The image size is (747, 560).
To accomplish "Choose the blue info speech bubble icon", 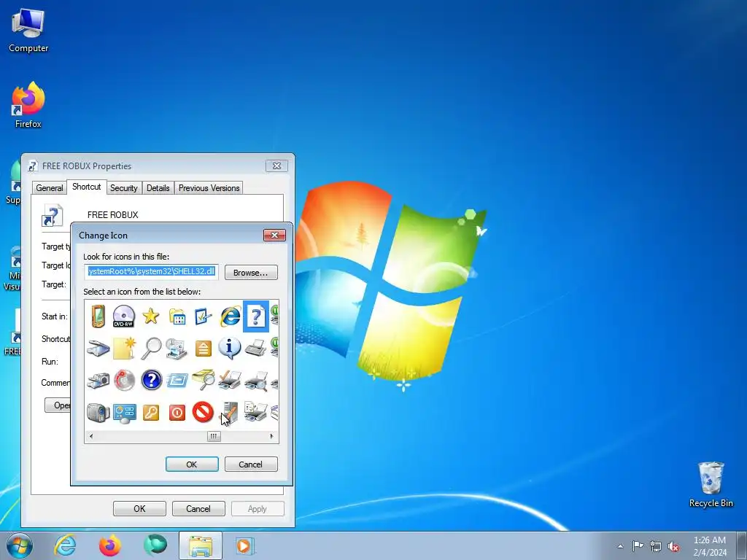I will coord(229,348).
